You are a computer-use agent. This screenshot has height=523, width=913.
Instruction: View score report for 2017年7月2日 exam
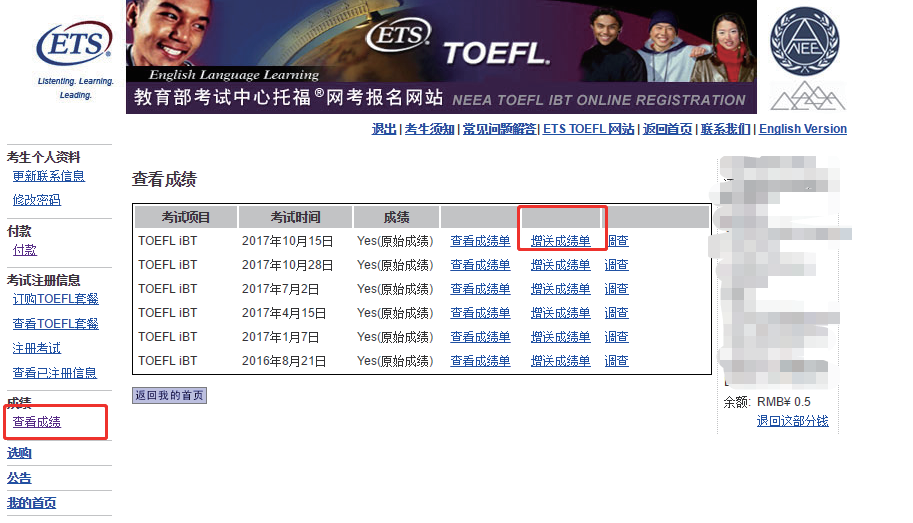pos(480,288)
